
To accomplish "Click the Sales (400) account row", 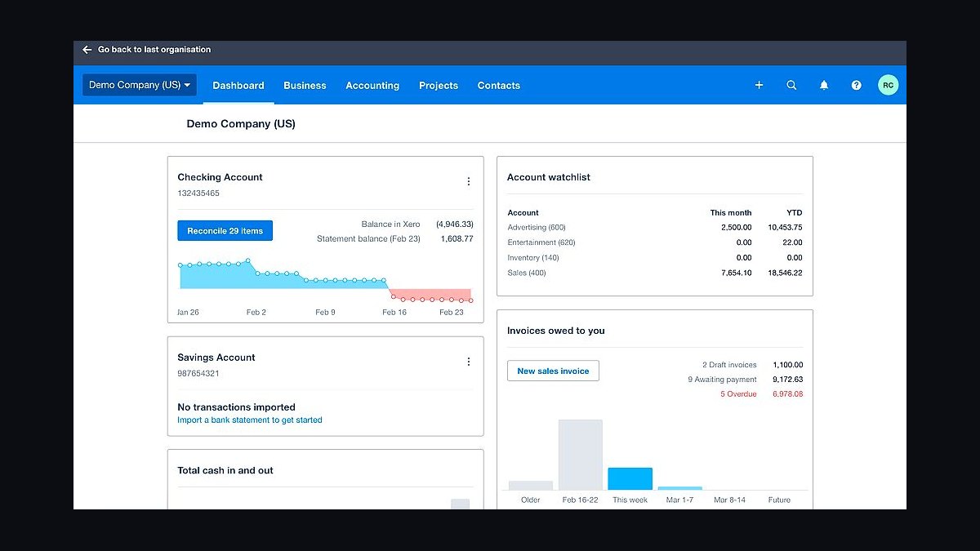I will coord(655,273).
